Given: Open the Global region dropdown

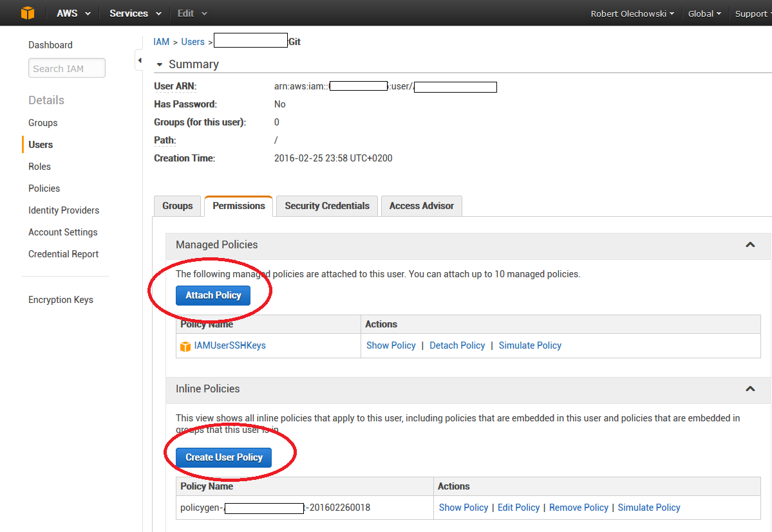Looking at the screenshot, I should (704, 14).
